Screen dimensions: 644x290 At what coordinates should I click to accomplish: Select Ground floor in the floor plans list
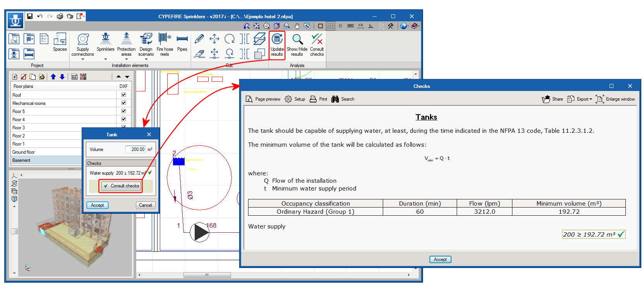24,152
